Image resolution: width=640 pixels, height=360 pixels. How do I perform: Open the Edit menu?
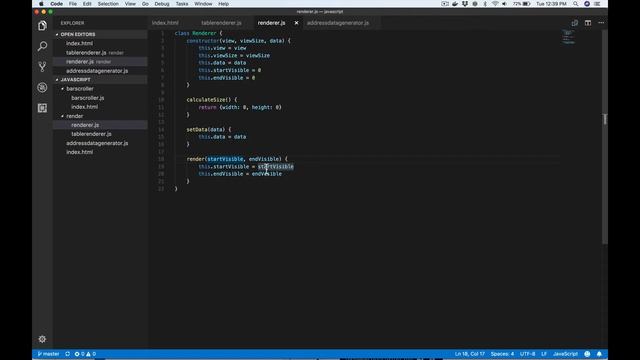(87, 4)
